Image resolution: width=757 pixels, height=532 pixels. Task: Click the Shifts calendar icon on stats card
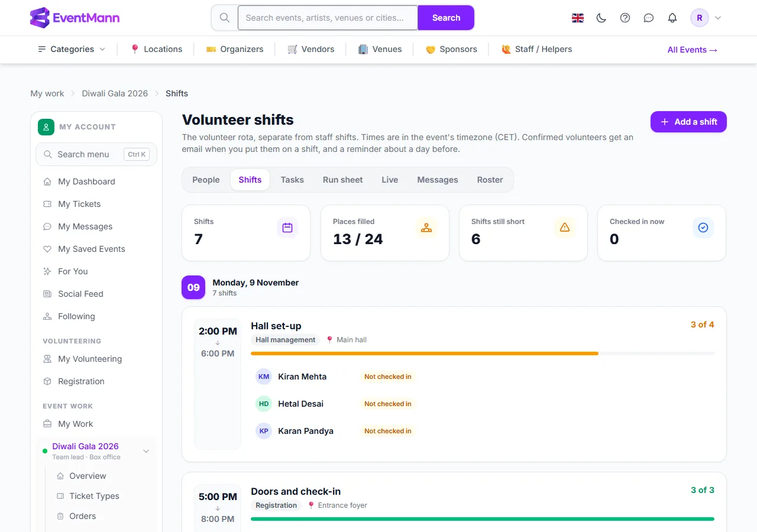[287, 228]
